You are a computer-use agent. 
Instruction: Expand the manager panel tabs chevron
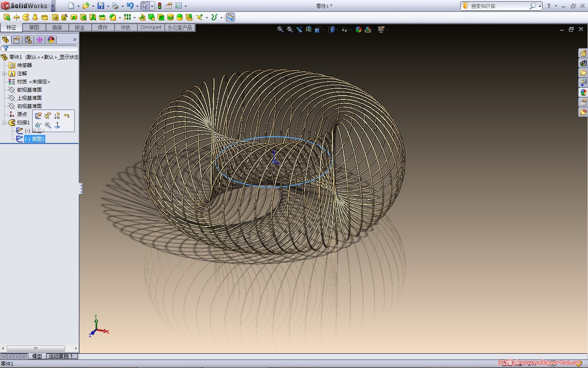[75, 40]
